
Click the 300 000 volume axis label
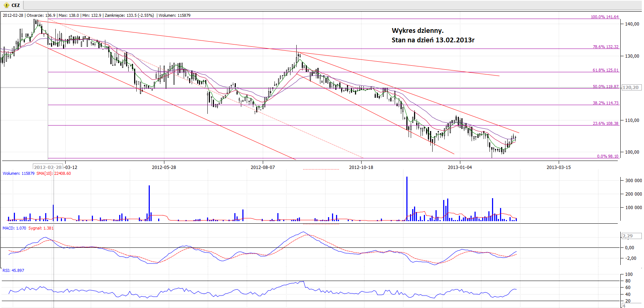tap(633, 181)
